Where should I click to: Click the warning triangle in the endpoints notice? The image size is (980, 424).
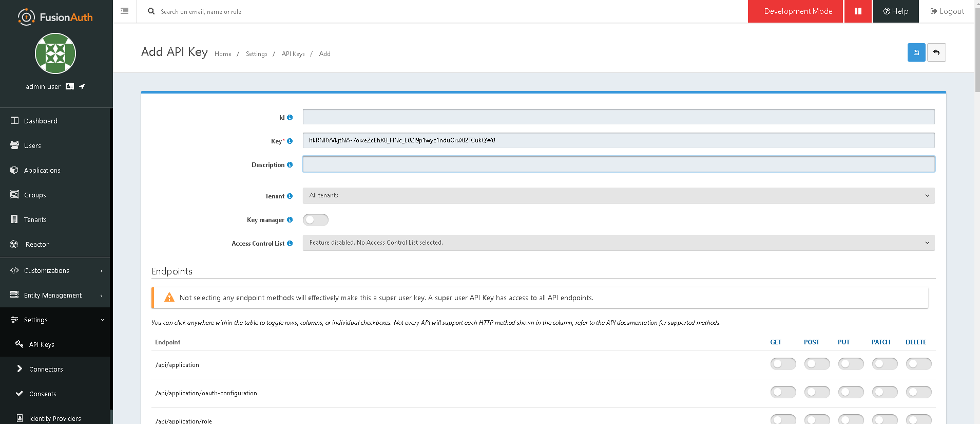click(169, 298)
